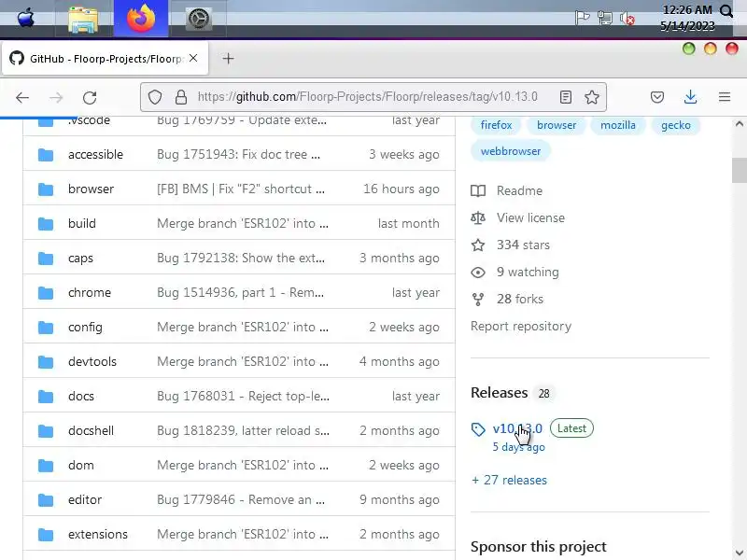Viewport: 747px width, 560px height.
Task: Open the chrome folder
Action: pyautogui.click(x=90, y=292)
